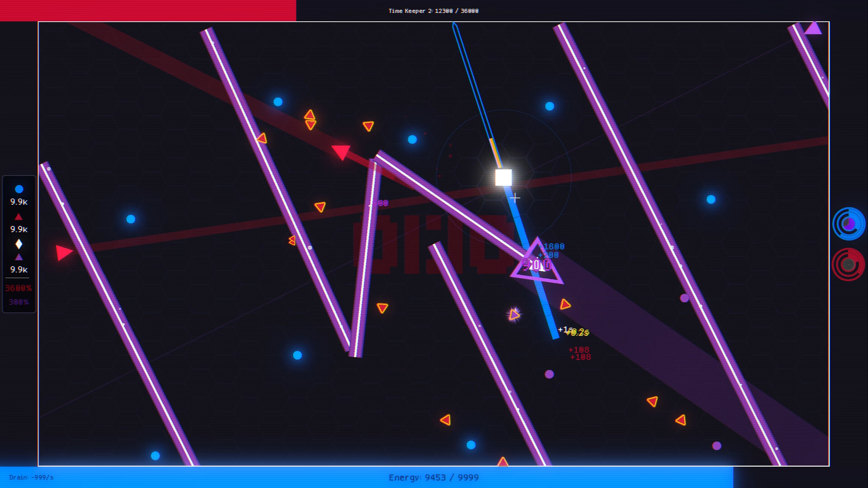Click the 9.9k blue circle kill counter
Viewport: 868px width, 488px height.
coord(19,202)
